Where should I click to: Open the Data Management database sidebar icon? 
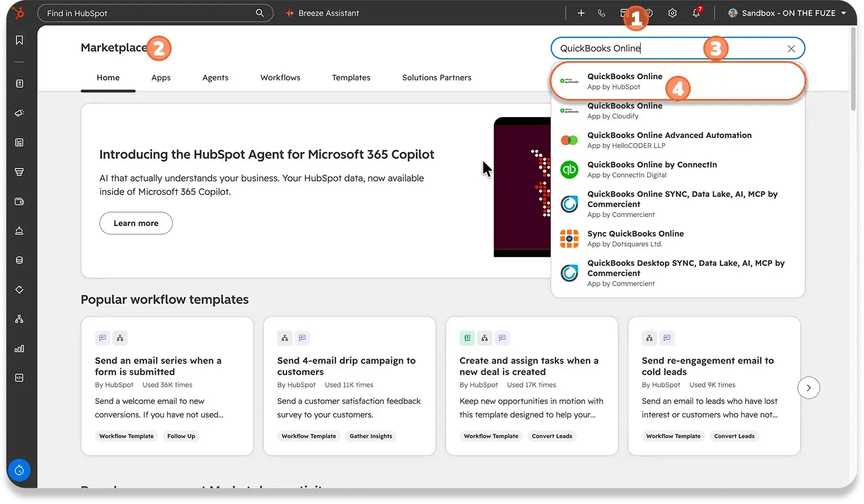click(19, 260)
